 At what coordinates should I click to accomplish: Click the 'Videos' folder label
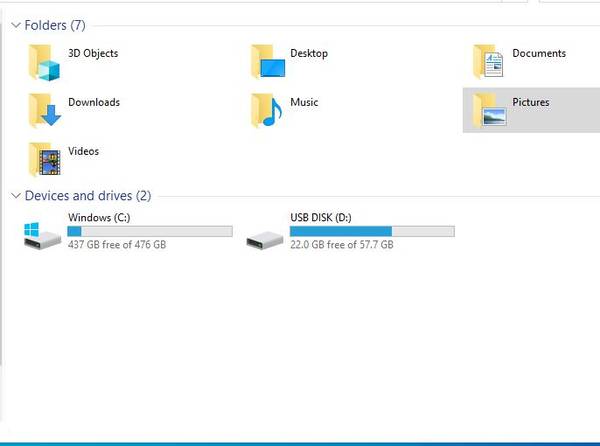[83, 151]
